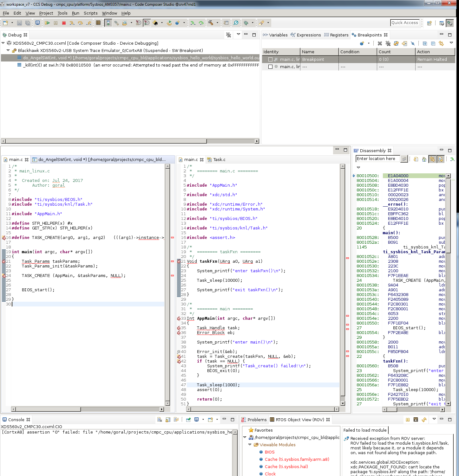
Task: Click Action column header in Breakpoints table
Action: (x=435, y=52)
